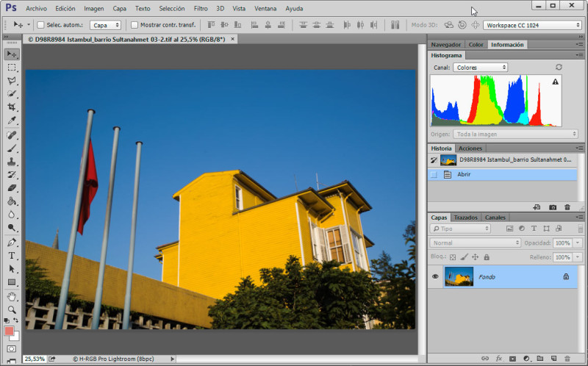The image size is (588, 366).
Task: Click the Fondo layer thumbnail
Action: 459,276
